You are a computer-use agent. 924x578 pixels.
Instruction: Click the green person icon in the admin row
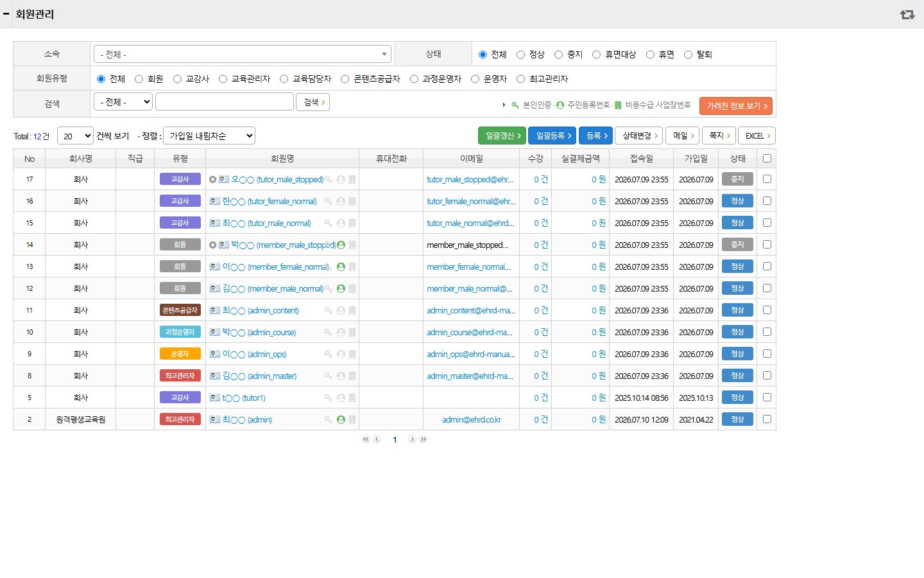pyautogui.click(x=341, y=420)
